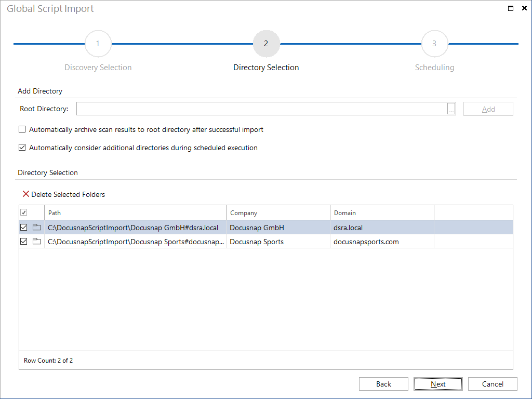Click folder icon of Docusnap Sports row
532x399 pixels.
coord(37,242)
